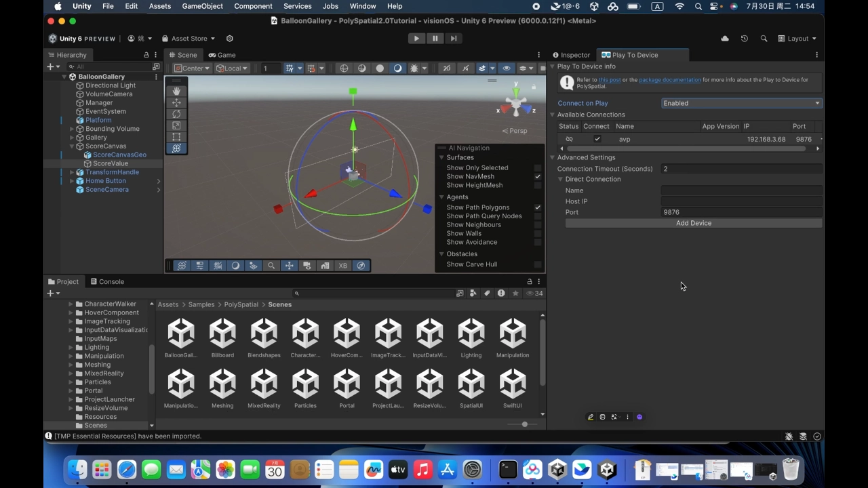Uncheck the Connect checkbox for avp device
The width and height of the screenshot is (868, 488).
tap(597, 139)
